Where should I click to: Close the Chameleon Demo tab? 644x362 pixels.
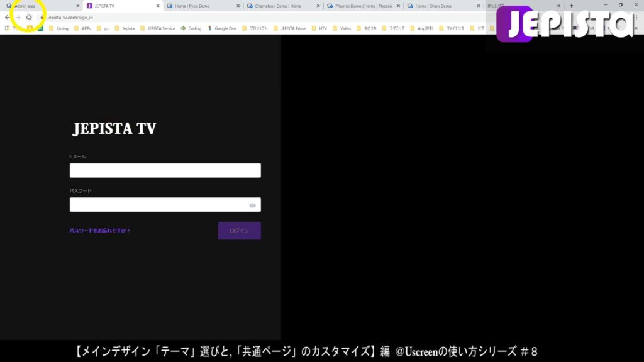(x=318, y=6)
